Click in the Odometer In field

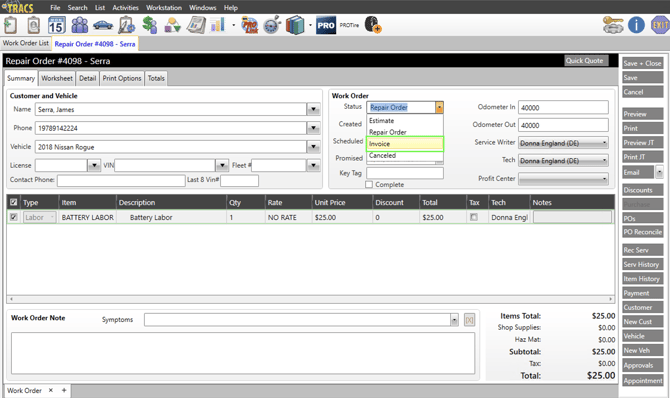point(563,107)
